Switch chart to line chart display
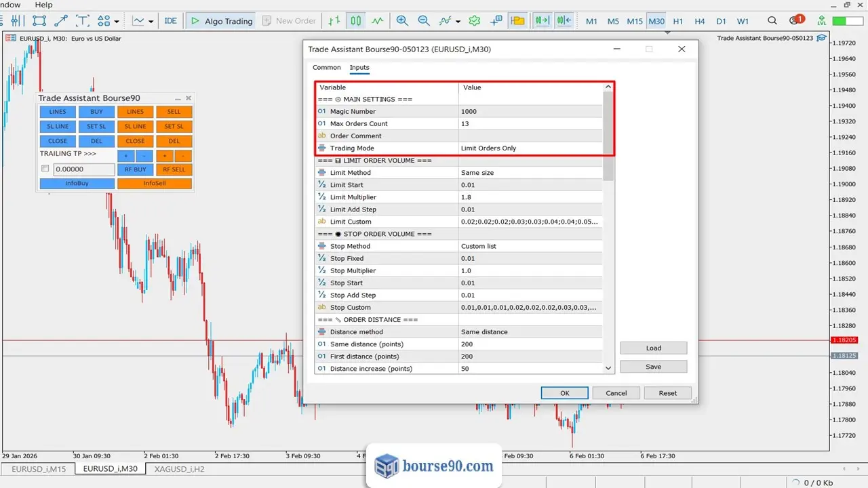 (378, 21)
